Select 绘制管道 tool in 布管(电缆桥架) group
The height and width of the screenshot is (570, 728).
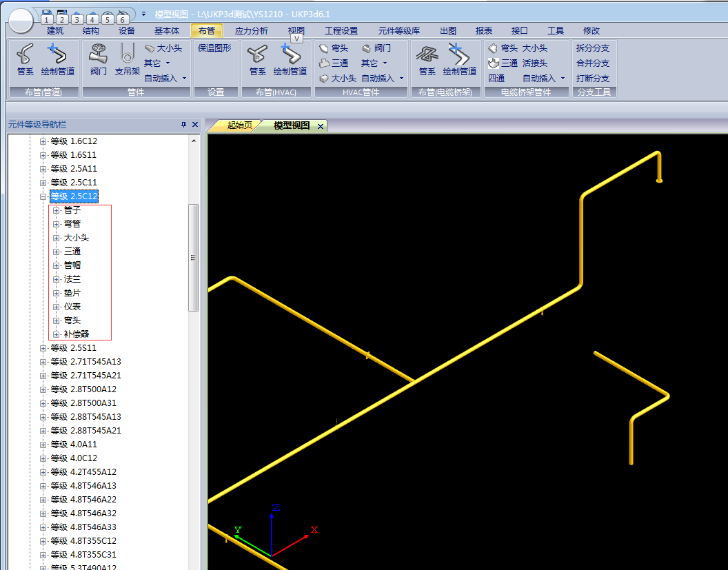click(459, 60)
